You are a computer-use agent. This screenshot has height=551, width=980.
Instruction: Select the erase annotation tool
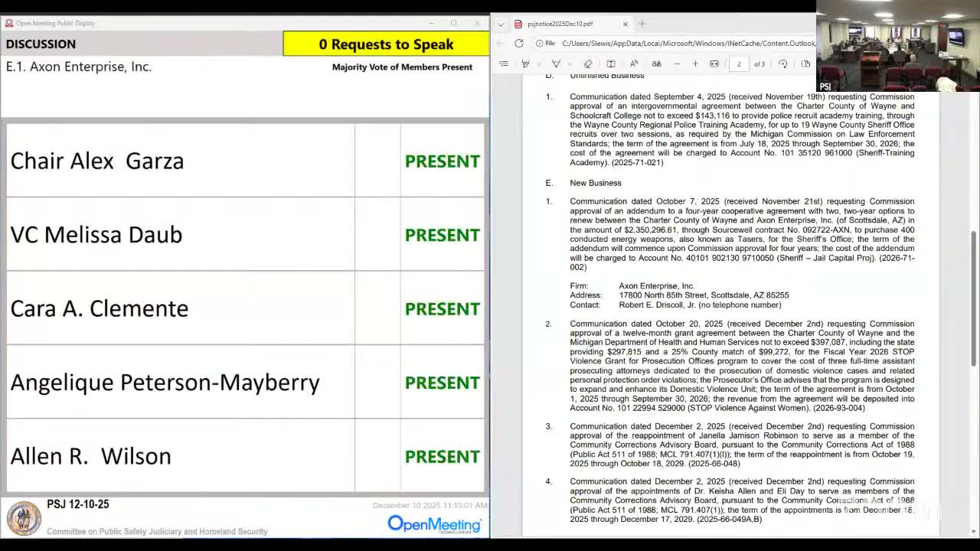pos(588,64)
